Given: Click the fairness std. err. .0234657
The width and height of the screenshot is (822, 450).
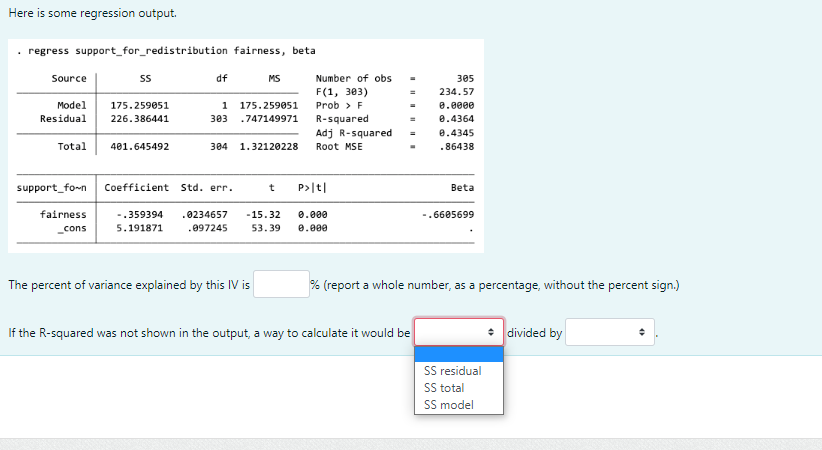Looking at the screenshot, I should (x=204, y=215).
